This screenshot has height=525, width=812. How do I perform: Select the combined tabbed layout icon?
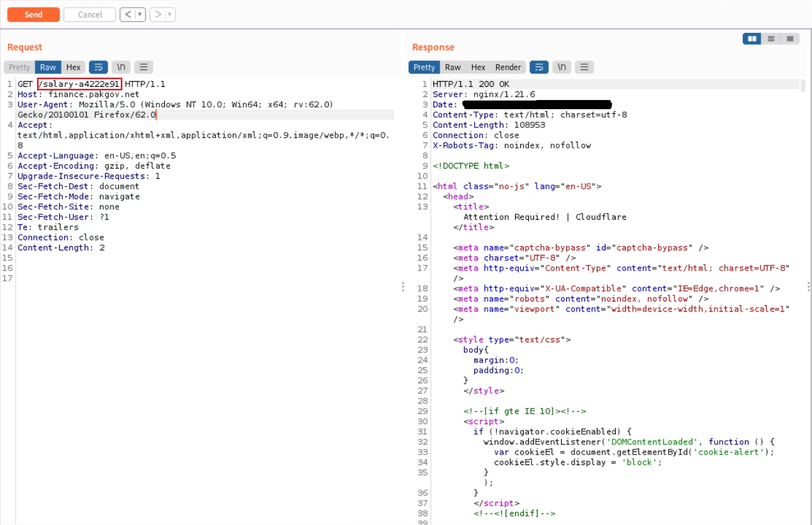pyautogui.click(x=790, y=39)
